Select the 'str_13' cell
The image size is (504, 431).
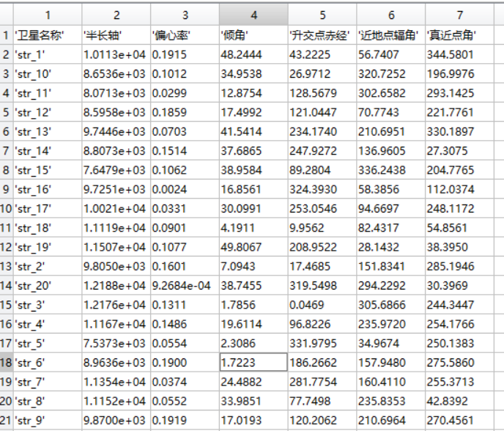[x=48, y=131]
